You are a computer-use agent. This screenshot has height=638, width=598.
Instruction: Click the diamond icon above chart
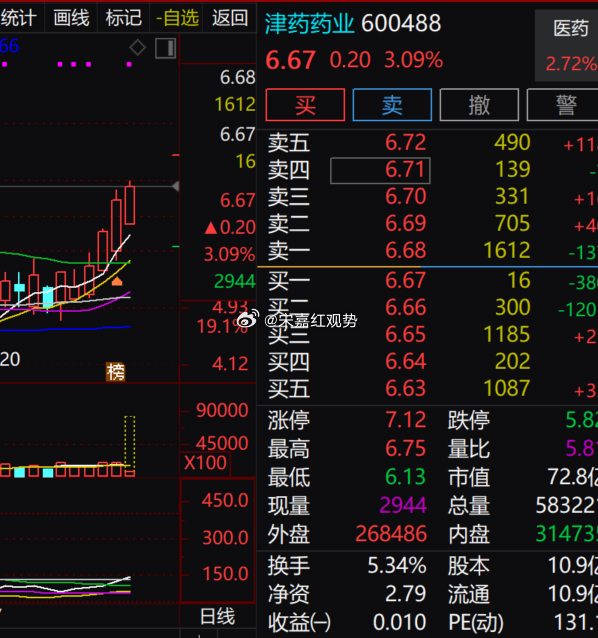[x=137, y=48]
